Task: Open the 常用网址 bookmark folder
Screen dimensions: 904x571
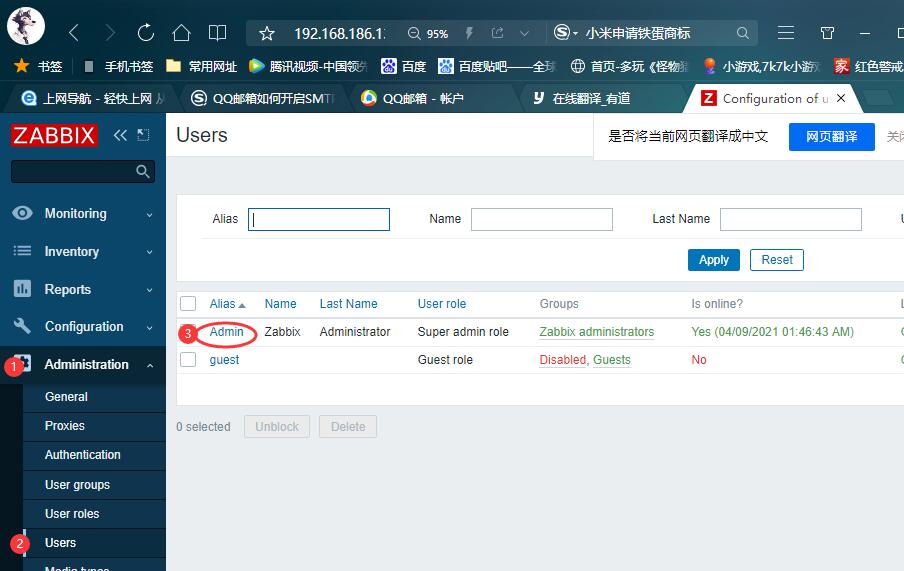Action: pyautogui.click(x=201, y=66)
